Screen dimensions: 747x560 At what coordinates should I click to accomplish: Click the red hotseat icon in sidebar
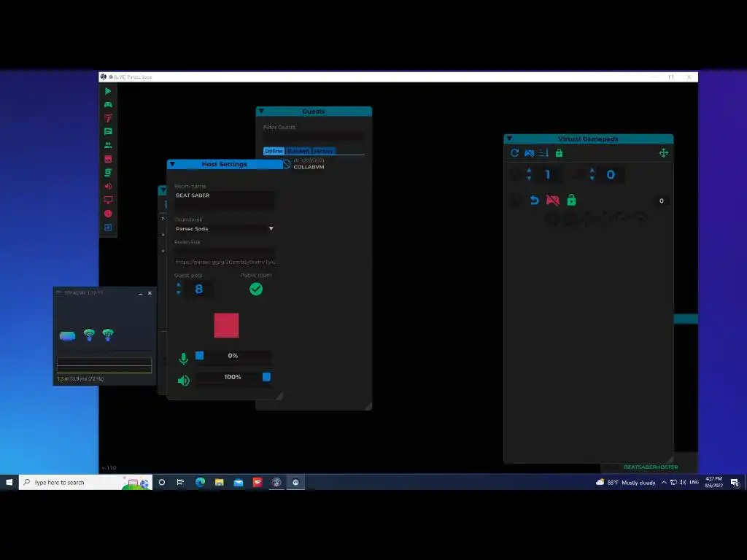tap(108, 118)
